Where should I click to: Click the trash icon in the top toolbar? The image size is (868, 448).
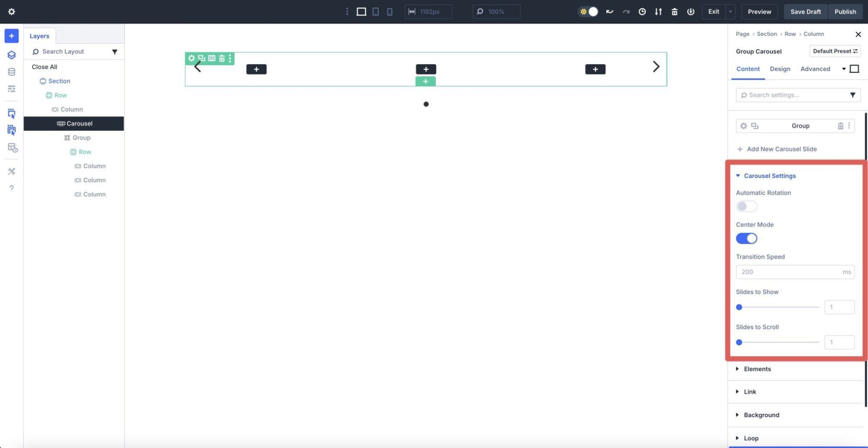[674, 11]
